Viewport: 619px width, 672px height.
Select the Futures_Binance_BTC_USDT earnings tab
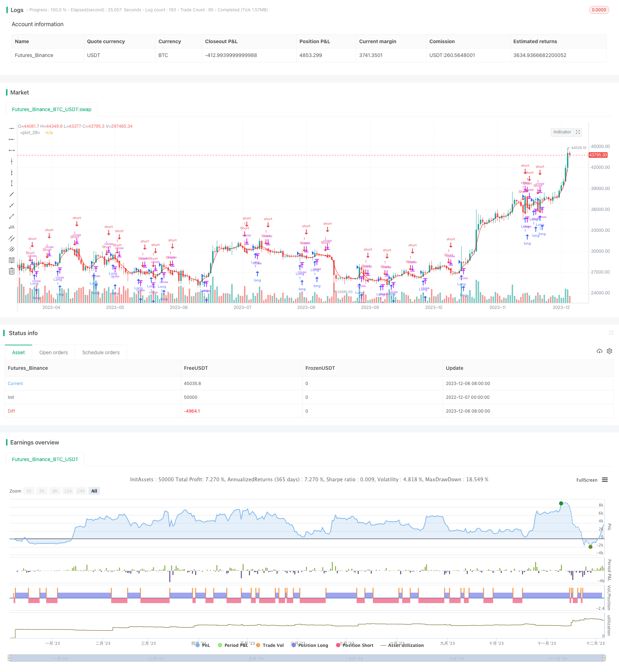click(45, 459)
